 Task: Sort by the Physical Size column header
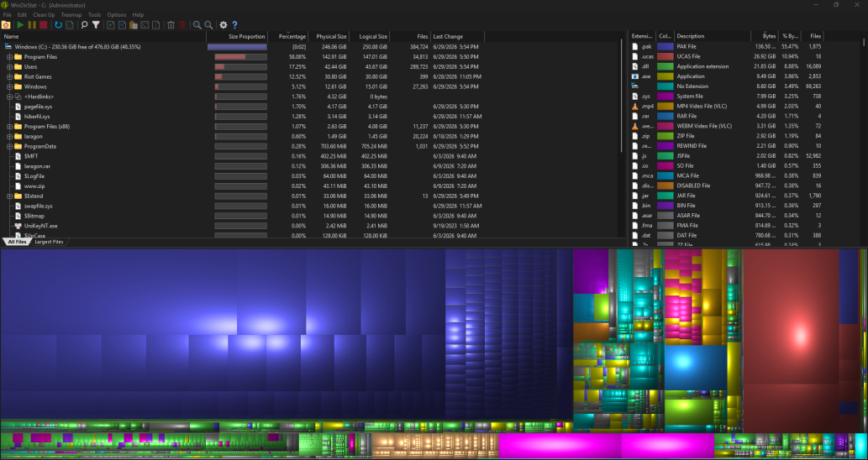click(329, 36)
